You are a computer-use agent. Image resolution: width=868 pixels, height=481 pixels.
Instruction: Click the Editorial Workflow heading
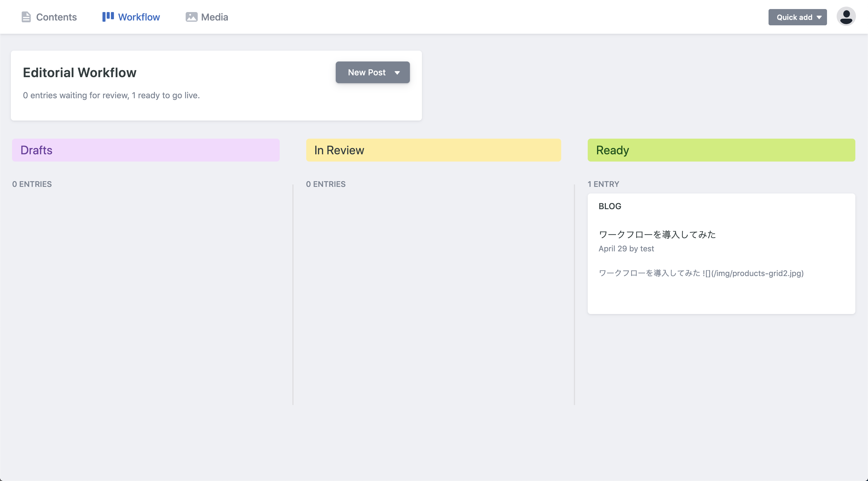click(x=80, y=72)
